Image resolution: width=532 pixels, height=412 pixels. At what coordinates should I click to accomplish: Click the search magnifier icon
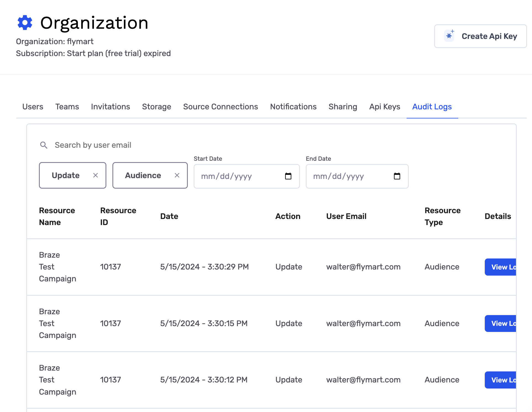[43, 145]
